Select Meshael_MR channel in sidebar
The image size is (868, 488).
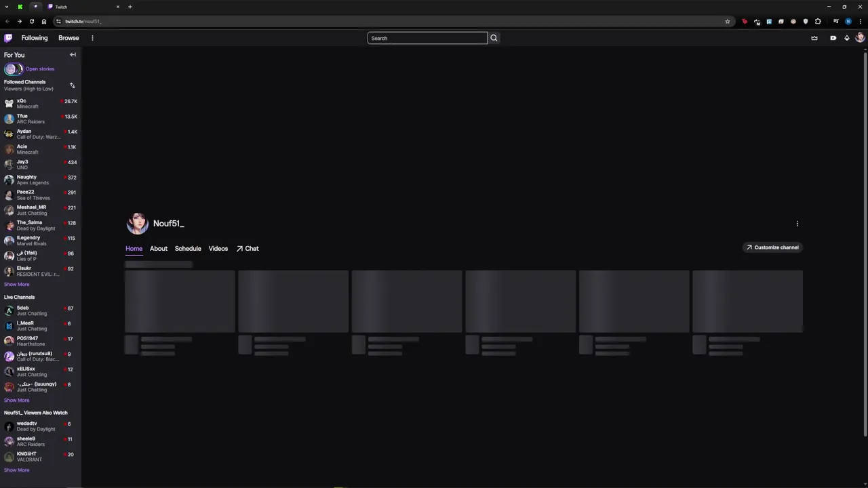click(x=41, y=210)
